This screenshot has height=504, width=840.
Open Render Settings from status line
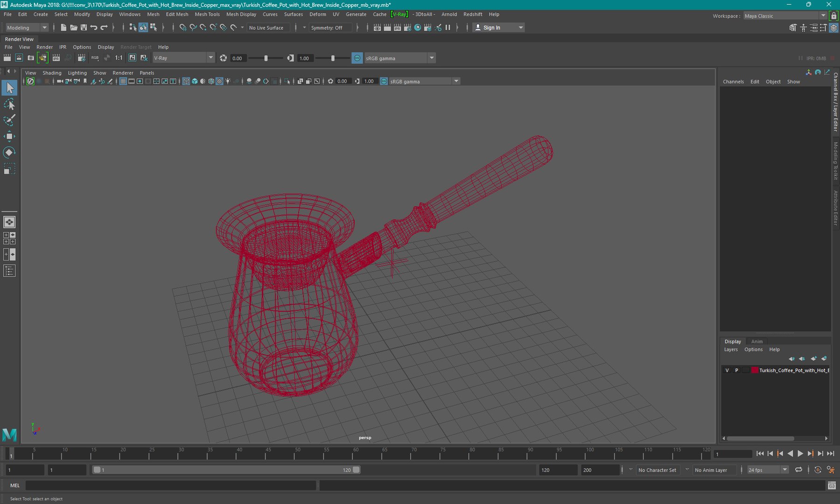(x=407, y=28)
